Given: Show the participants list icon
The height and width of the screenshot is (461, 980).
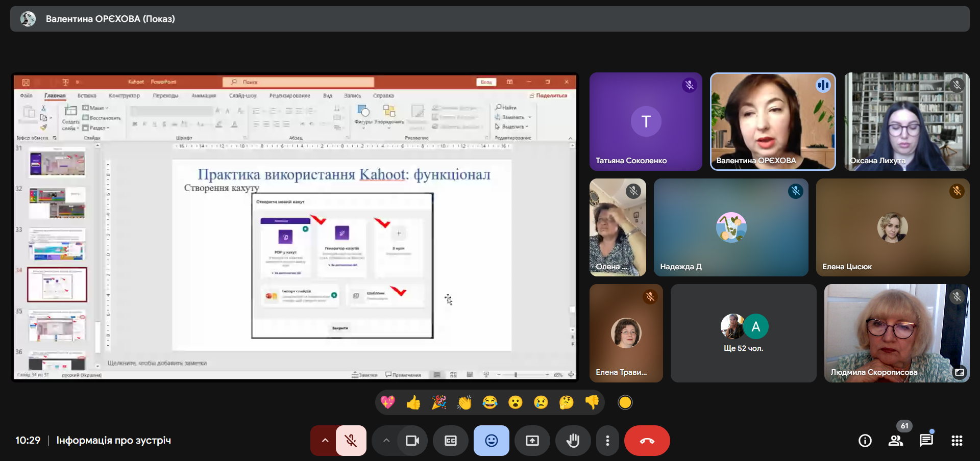Looking at the screenshot, I should [895, 441].
